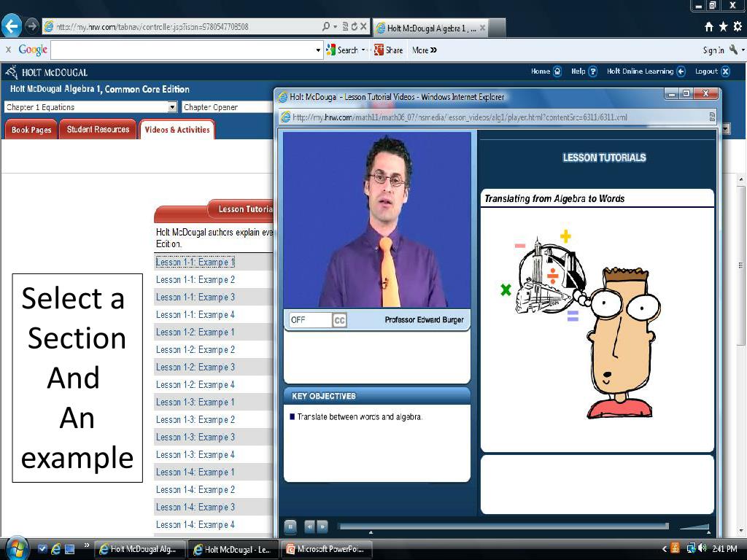The height and width of the screenshot is (560, 747).
Task: Click the refresh icon in address bar
Action: (355, 27)
